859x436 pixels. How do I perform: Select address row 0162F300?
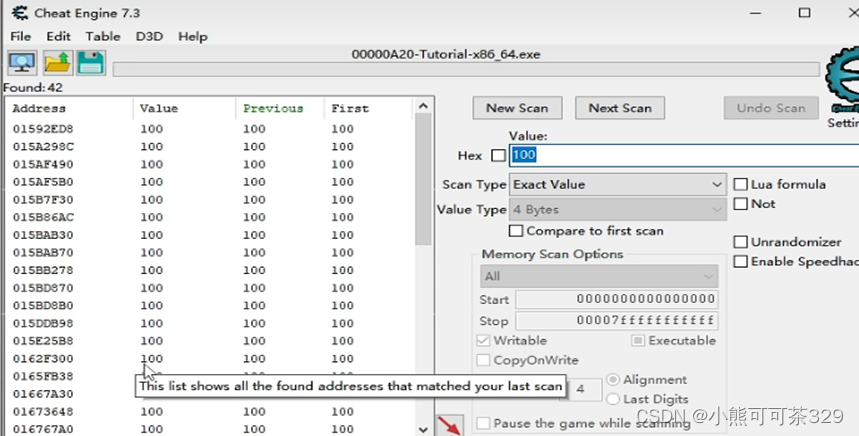210,358
